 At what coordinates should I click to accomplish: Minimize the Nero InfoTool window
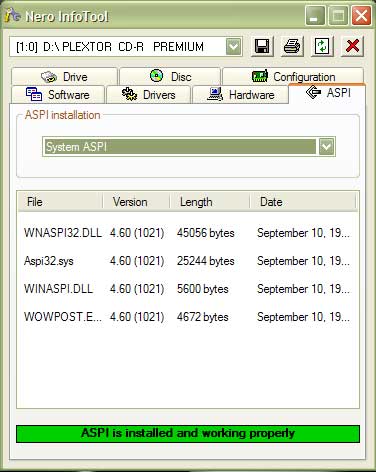(315, 16)
